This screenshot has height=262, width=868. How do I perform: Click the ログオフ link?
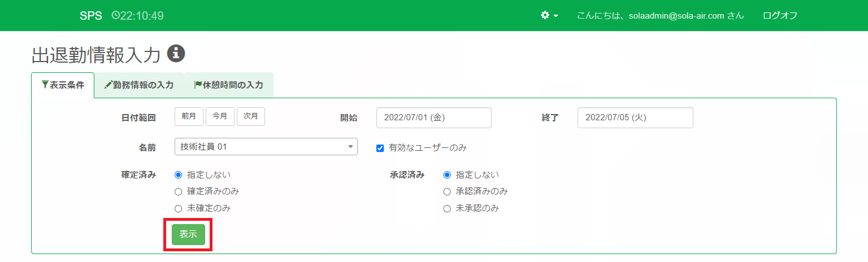tap(780, 15)
